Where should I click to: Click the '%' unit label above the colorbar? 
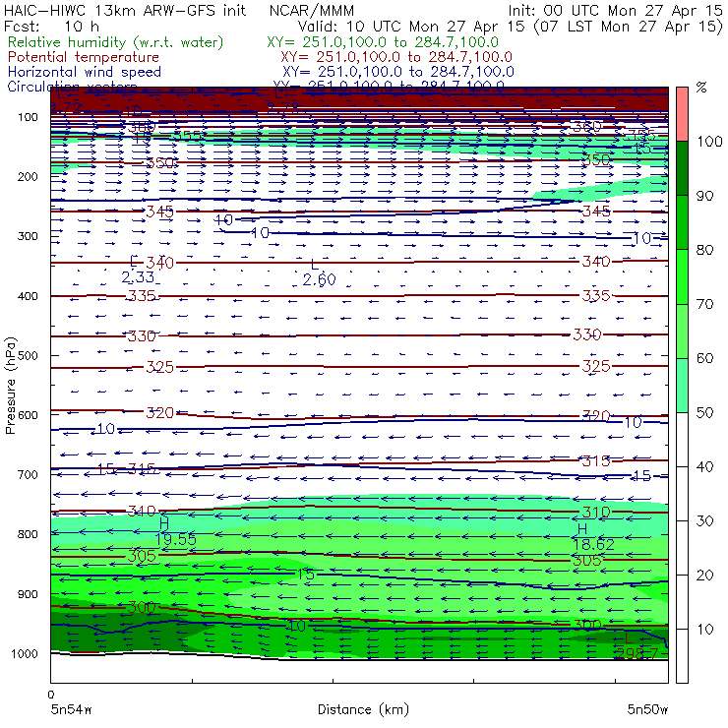[x=701, y=88]
